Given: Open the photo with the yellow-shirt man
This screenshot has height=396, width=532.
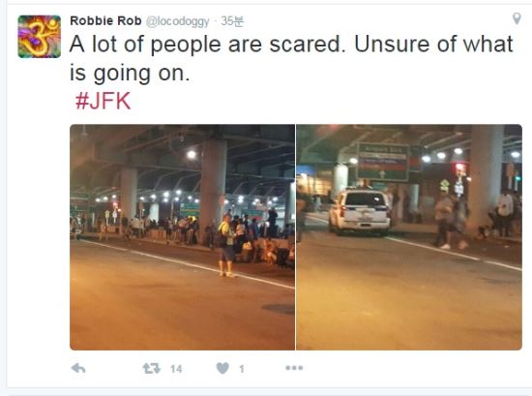Looking at the screenshot, I should 182,237.
